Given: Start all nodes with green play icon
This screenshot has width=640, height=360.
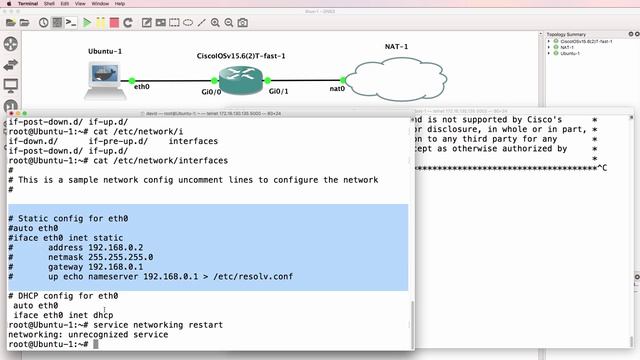Looking at the screenshot, I should point(87,22).
